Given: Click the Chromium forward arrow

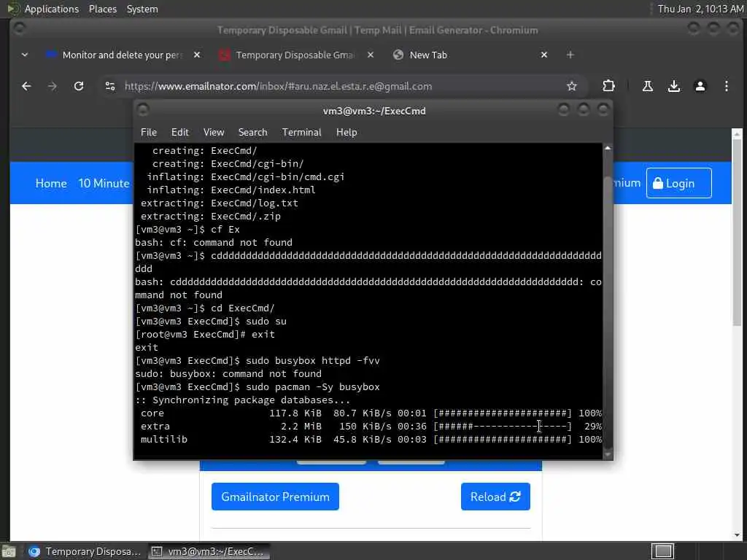Looking at the screenshot, I should [53, 86].
